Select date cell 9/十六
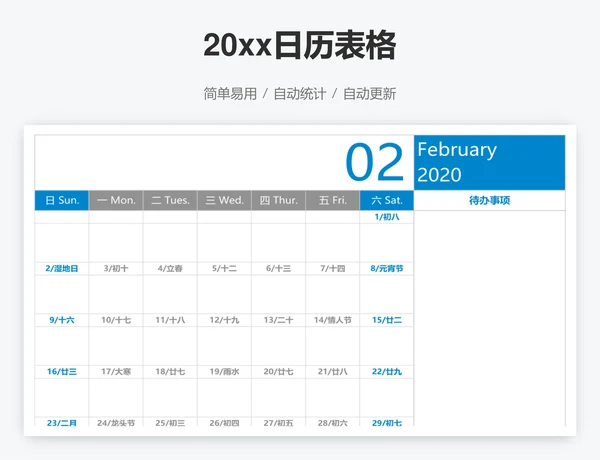 point(62,320)
